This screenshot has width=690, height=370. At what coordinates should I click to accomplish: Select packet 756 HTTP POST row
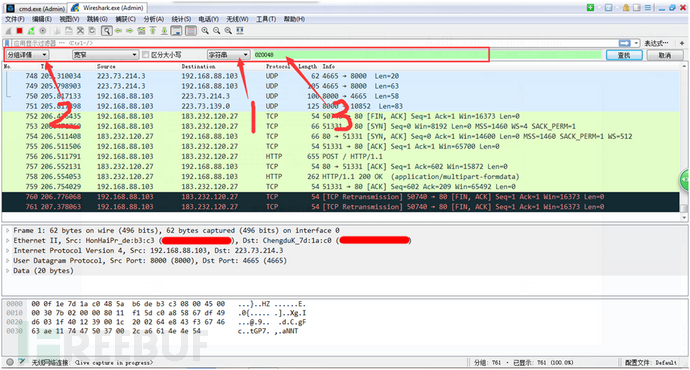(x=341, y=157)
